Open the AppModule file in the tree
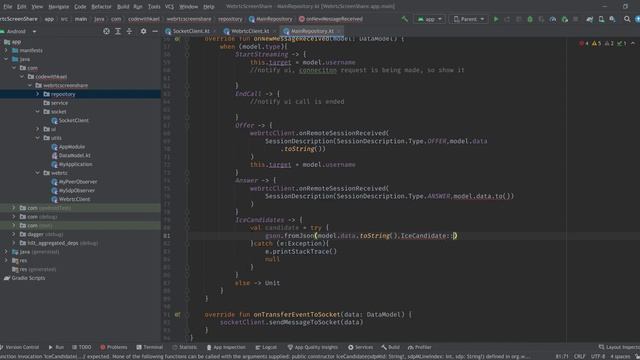640x360 pixels. (68, 147)
